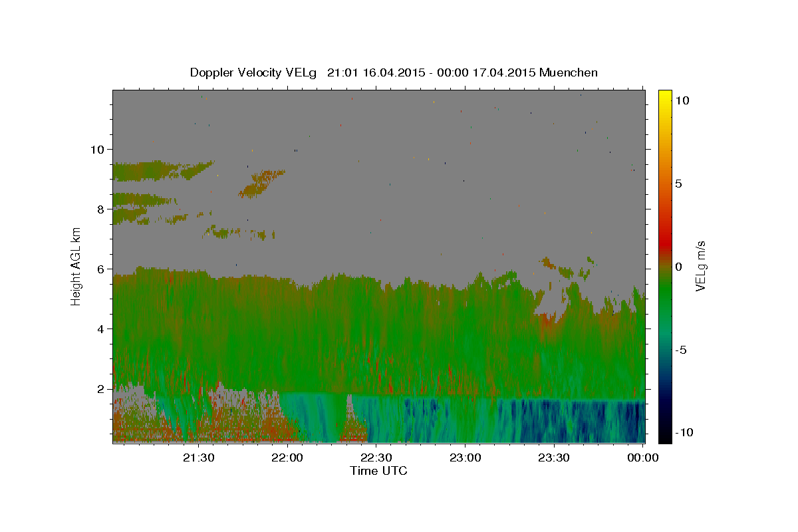Click the height axis label 10
Image resolution: width=798 pixels, height=532 pixels.
click(x=98, y=150)
